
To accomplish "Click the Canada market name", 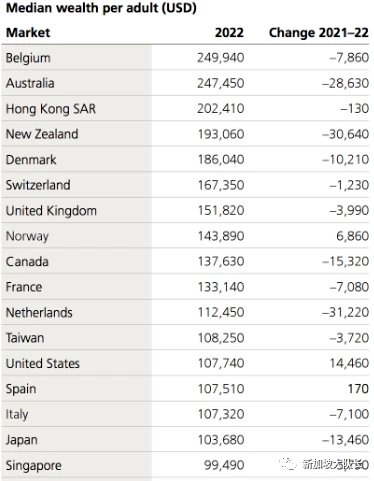I will (x=27, y=262).
